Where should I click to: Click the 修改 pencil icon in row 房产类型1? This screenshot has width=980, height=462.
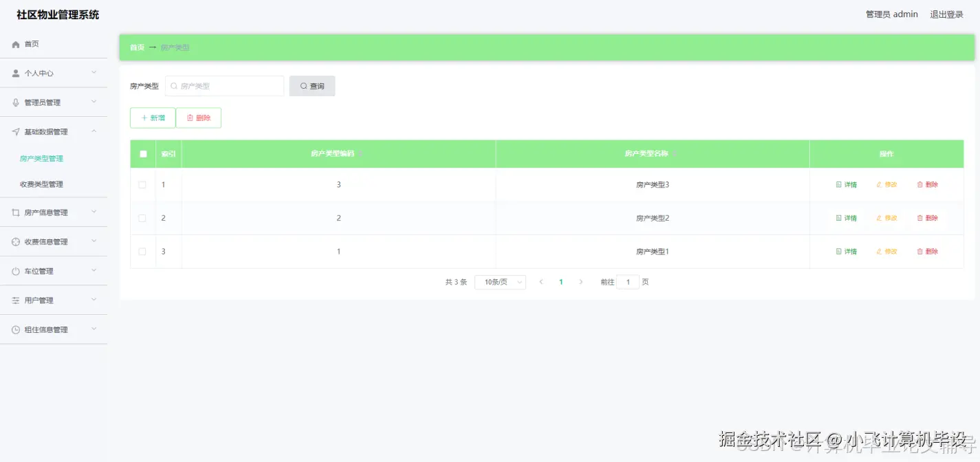[x=879, y=252]
